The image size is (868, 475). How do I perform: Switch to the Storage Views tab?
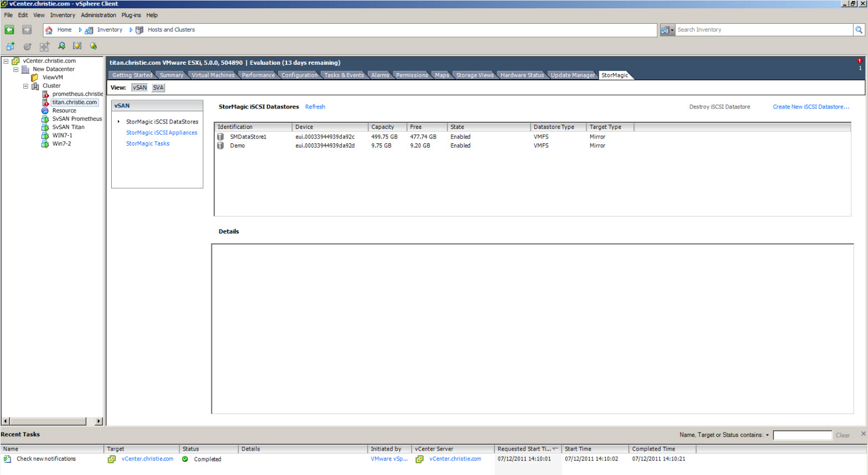(x=475, y=75)
